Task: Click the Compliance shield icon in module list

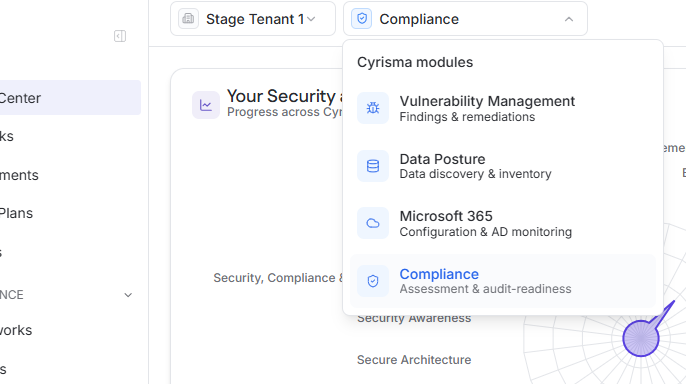Action: (373, 281)
